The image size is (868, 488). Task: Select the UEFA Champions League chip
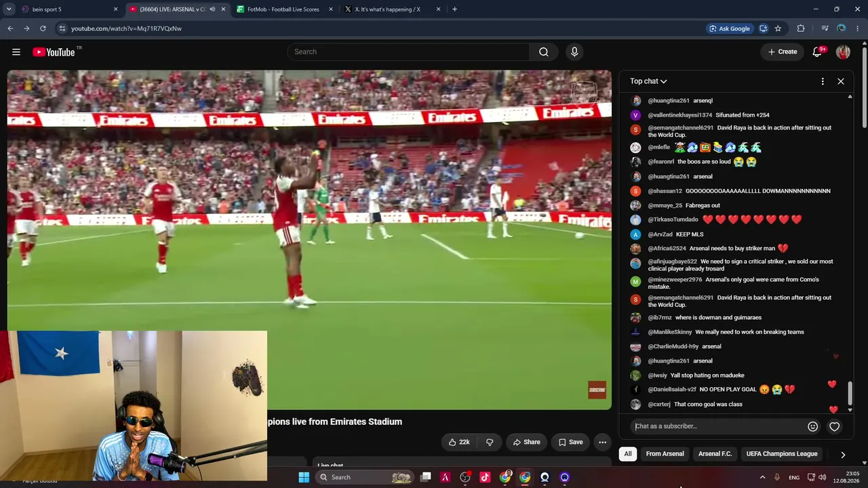pyautogui.click(x=782, y=454)
